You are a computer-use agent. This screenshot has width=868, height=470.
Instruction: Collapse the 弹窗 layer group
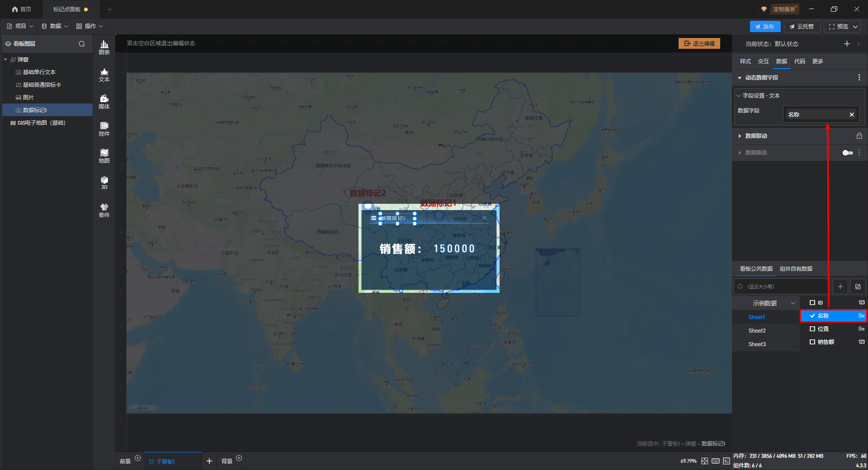point(5,60)
